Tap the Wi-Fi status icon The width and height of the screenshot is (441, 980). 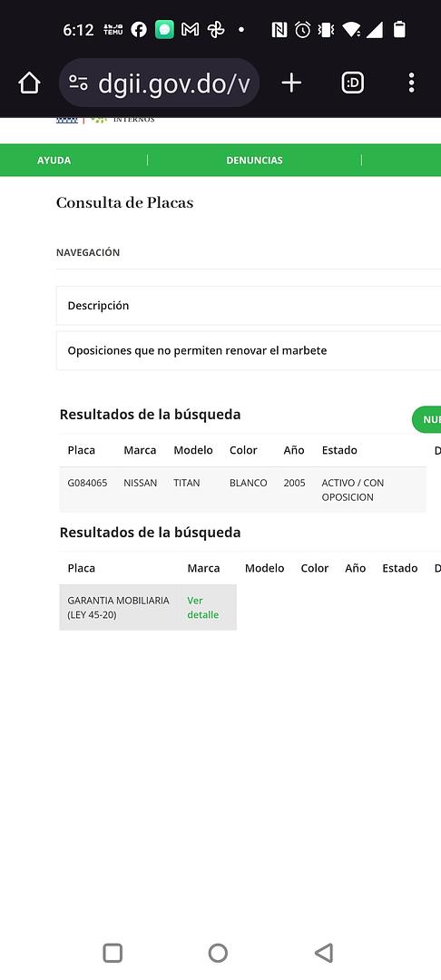[352, 29]
